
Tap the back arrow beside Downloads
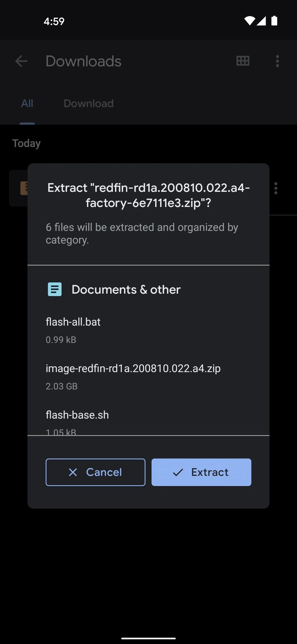[x=21, y=61]
